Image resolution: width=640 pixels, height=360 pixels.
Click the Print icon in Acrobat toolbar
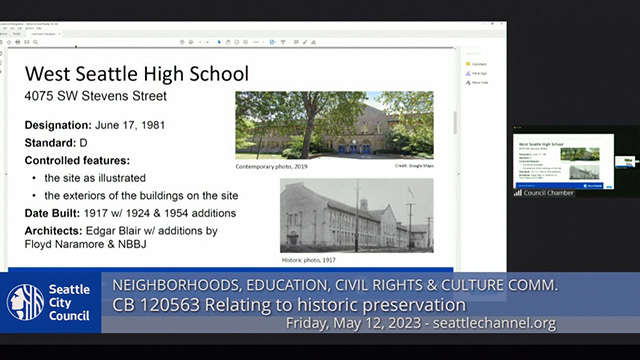coord(18,42)
